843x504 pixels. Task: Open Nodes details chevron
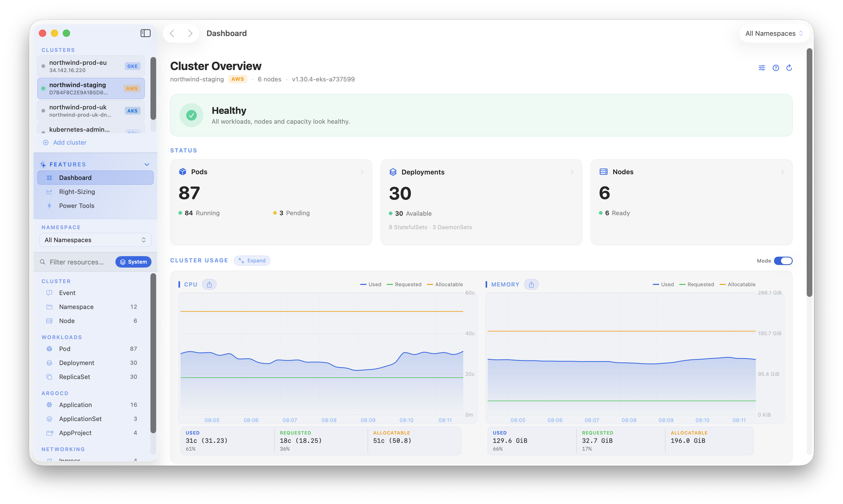[x=783, y=172]
